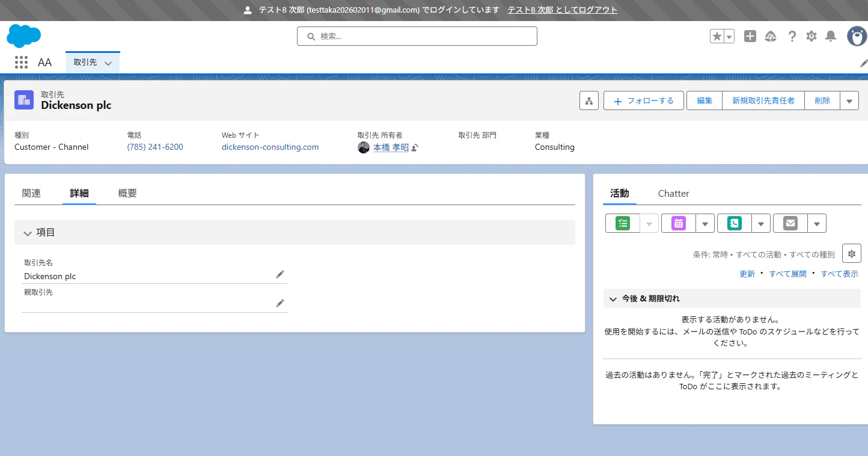Open the dickenson-consulting.com website link
Screen dimensions: 868x456
click(x=270, y=147)
